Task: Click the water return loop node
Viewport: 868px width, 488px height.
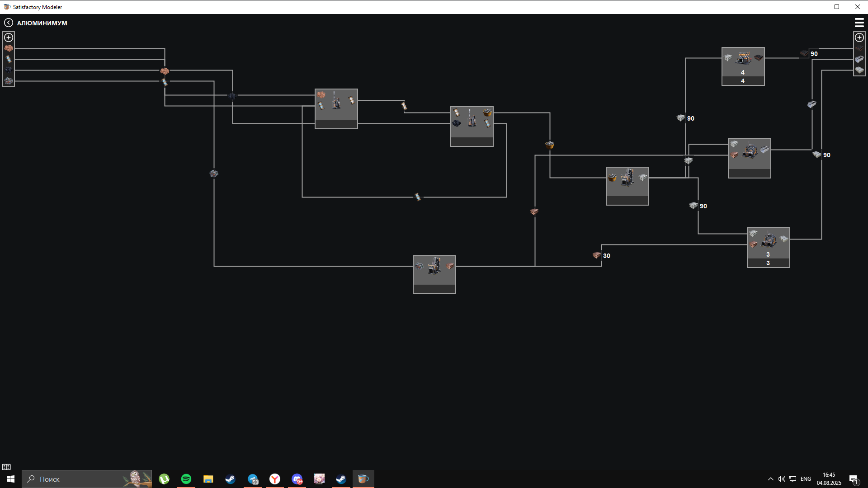Action: click(418, 197)
